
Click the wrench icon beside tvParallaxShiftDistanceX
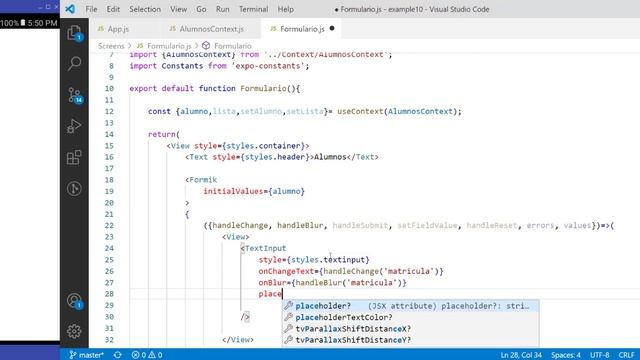coord(289,329)
